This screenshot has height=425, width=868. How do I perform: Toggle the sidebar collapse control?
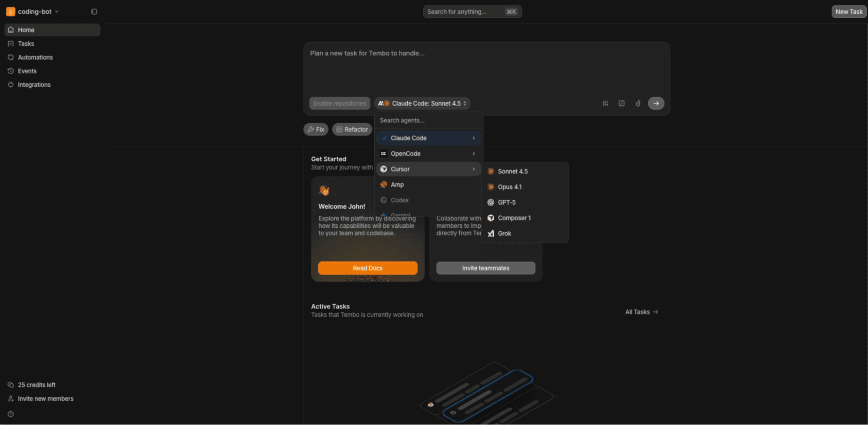point(94,11)
